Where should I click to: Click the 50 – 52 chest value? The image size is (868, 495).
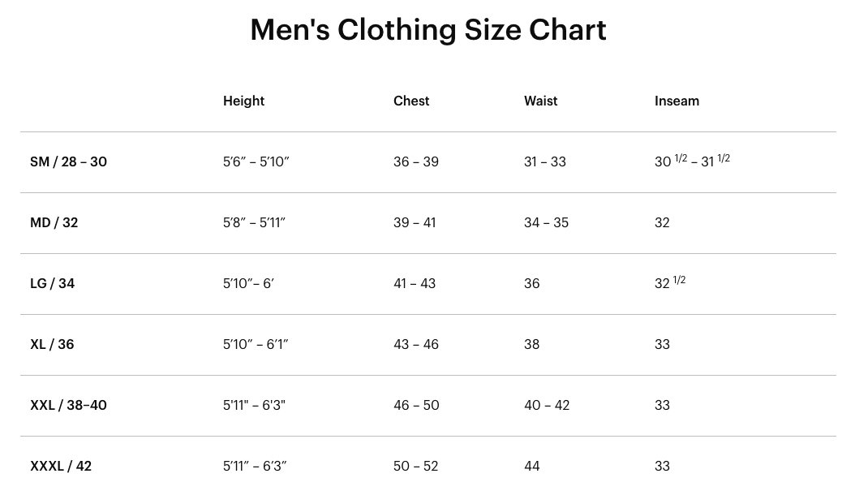pyautogui.click(x=416, y=467)
